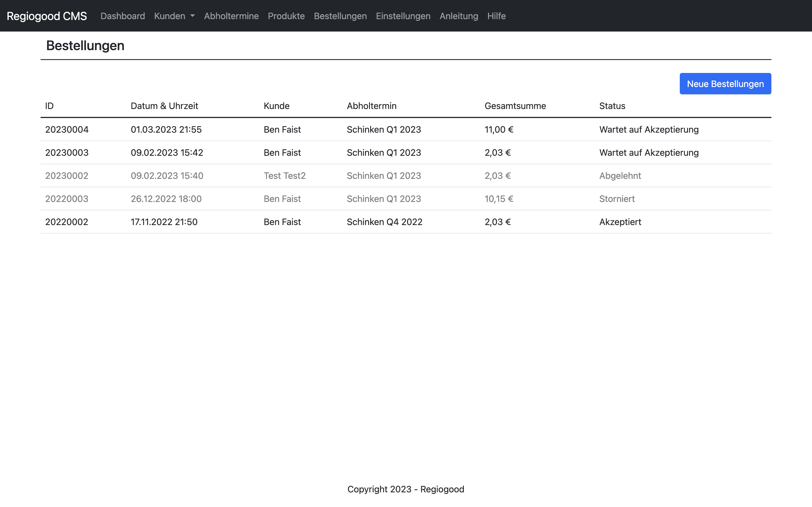Click Schinken Q4 2022 pickup cell

[x=384, y=222]
